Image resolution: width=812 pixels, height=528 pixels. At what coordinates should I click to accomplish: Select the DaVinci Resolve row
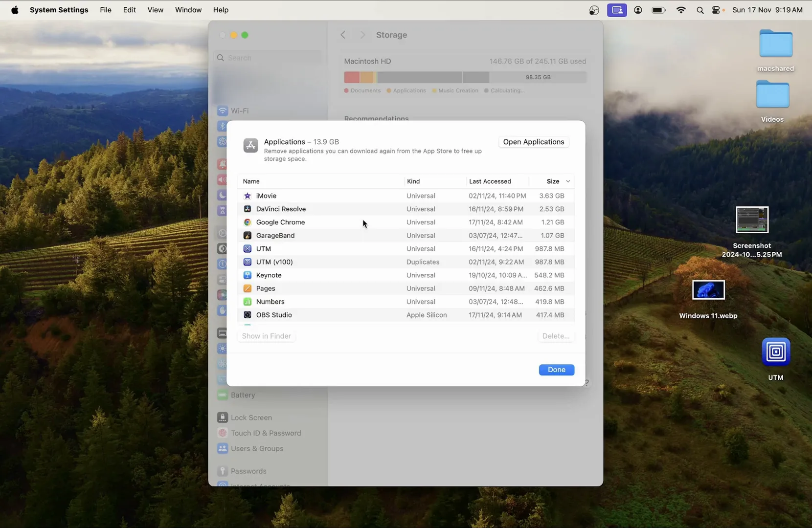(x=406, y=209)
